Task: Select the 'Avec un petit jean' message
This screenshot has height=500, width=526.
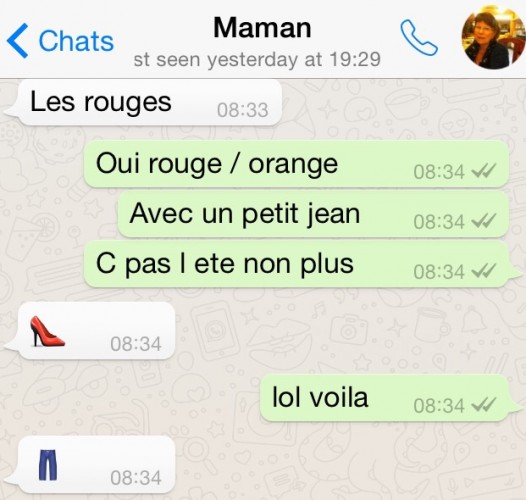Action: pyautogui.click(x=313, y=214)
